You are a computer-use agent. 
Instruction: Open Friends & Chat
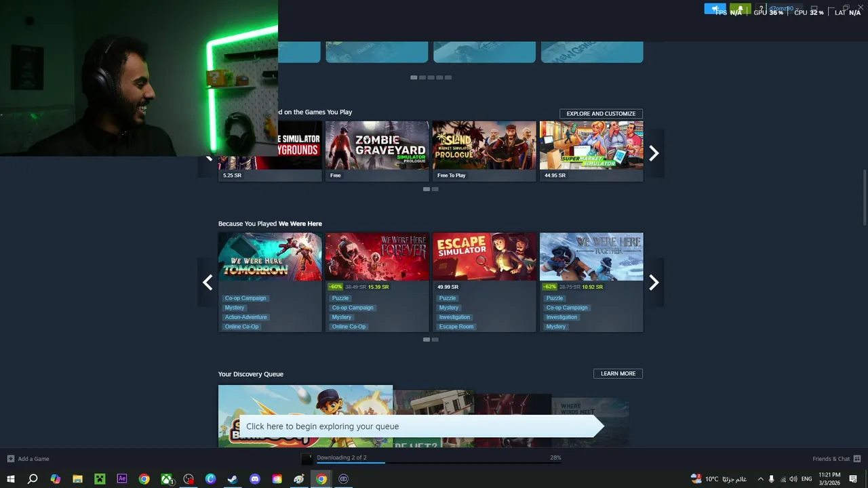click(x=831, y=459)
